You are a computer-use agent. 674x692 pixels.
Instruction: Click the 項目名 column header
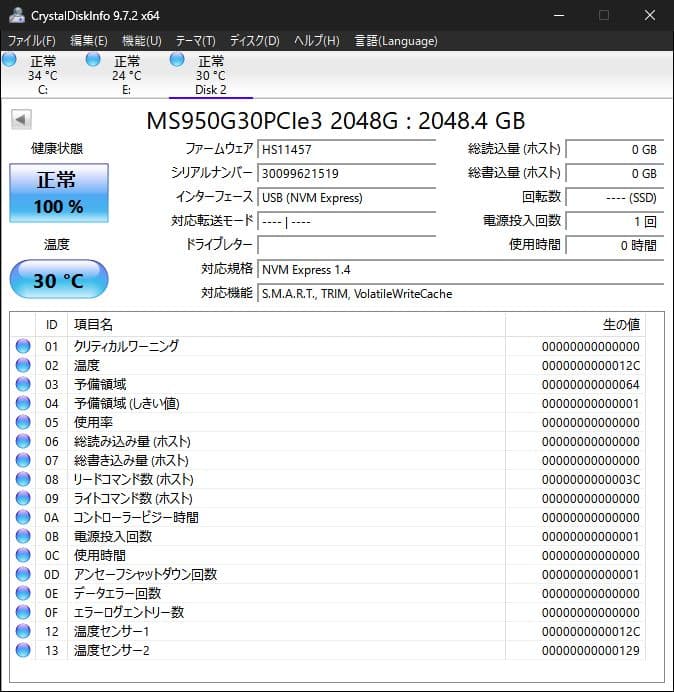(286, 325)
